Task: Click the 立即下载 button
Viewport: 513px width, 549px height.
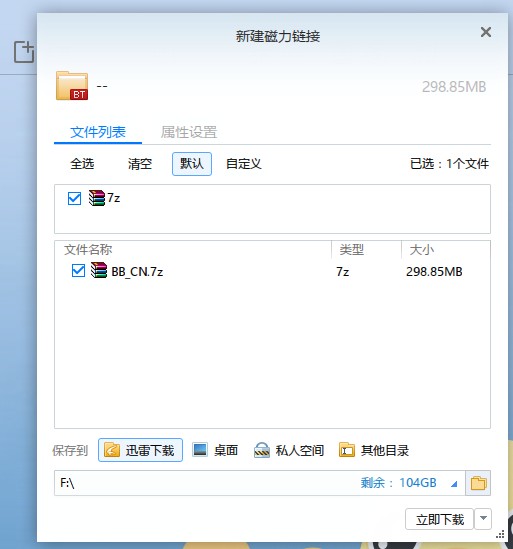Action: point(439,519)
